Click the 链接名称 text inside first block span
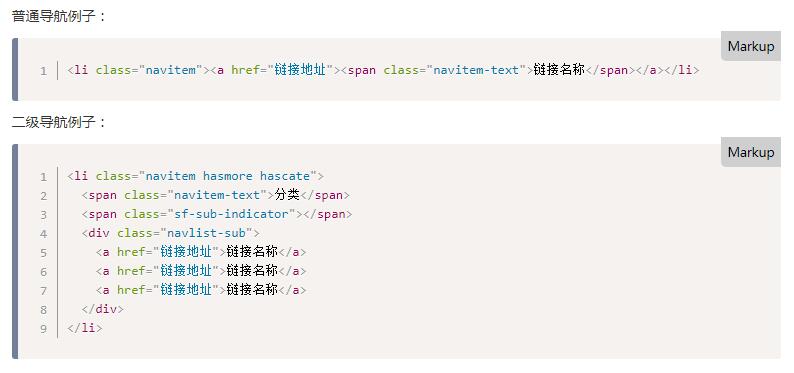The width and height of the screenshot is (794, 373). coord(559,70)
